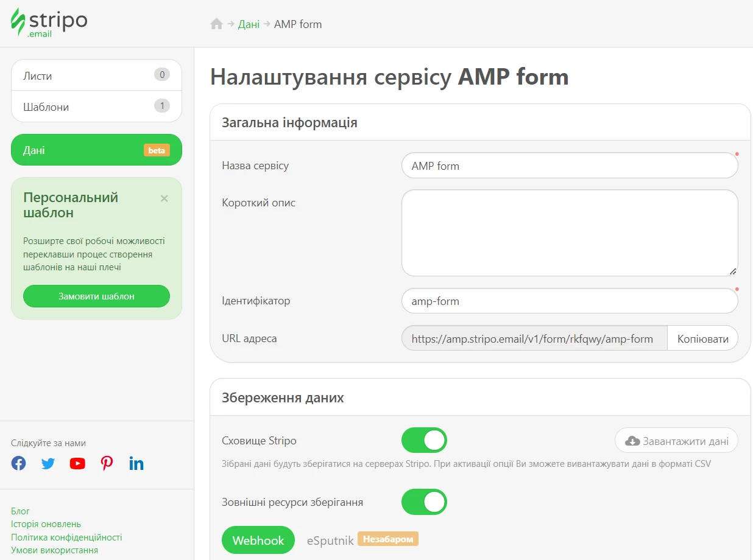The width and height of the screenshot is (753, 560).
Task: Open LinkedIn social icon
Action: click(136, 463)
